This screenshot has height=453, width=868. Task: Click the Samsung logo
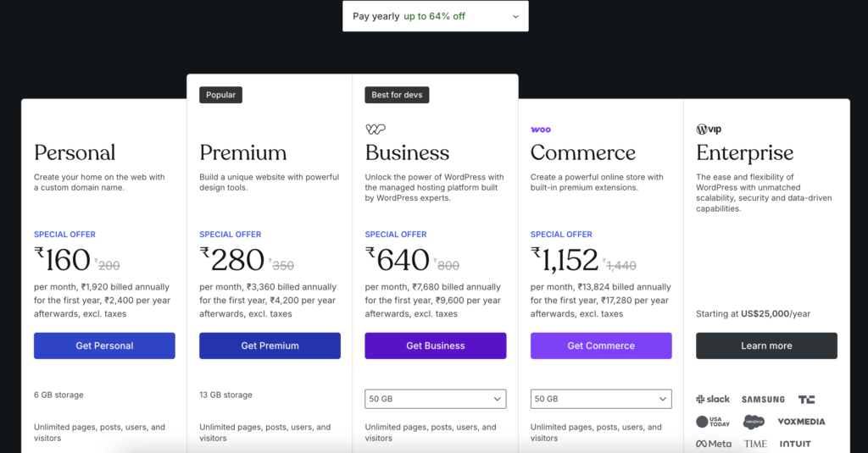point(763,399)
